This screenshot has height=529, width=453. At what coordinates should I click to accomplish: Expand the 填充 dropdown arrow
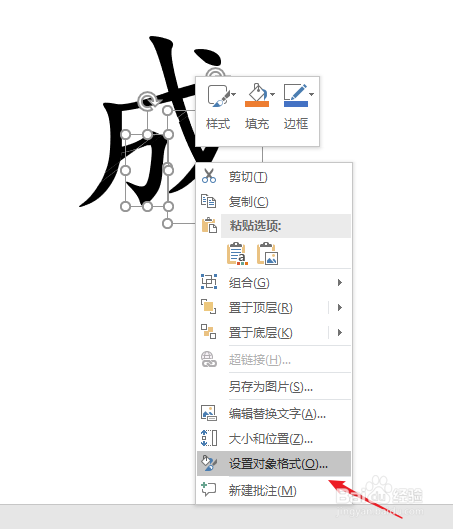coord(273,94)
